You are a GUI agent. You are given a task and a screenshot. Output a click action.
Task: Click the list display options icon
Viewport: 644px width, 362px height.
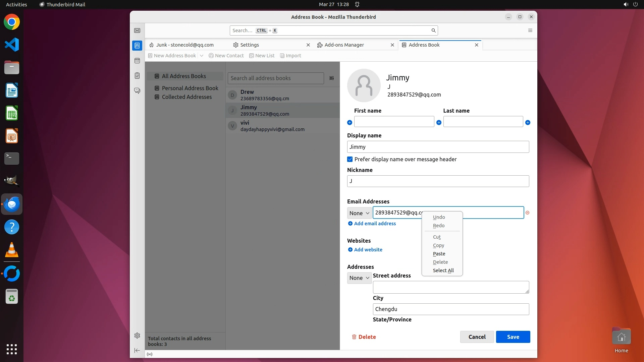point(331,78)
